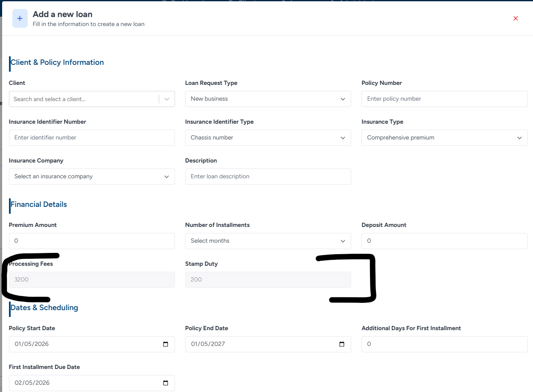Click the Policy Number input field
533x392 pixels.
444,99
